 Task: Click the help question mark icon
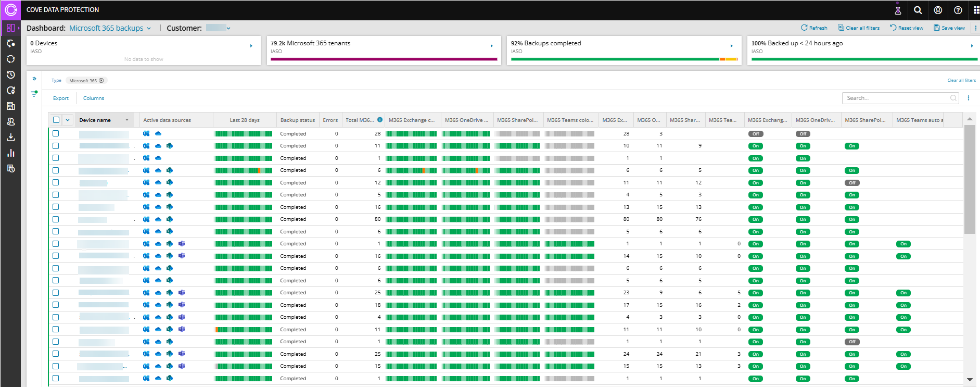coord(958,10)
